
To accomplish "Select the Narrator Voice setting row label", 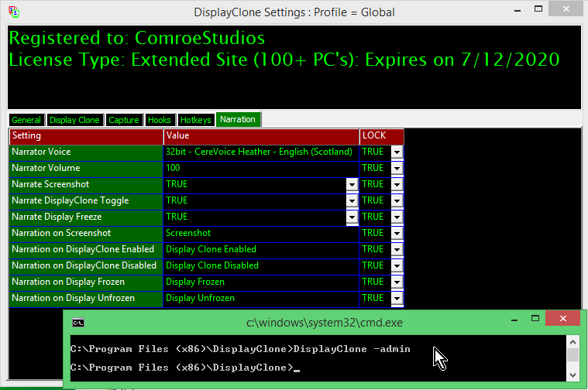I will tap(86, 152).
